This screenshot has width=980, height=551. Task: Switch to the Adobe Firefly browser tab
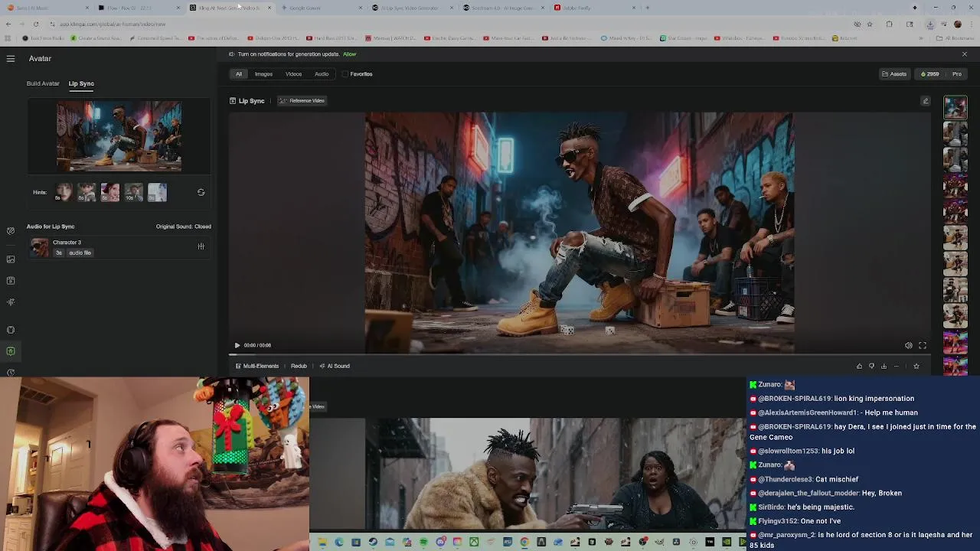click(x=596, y=8)
